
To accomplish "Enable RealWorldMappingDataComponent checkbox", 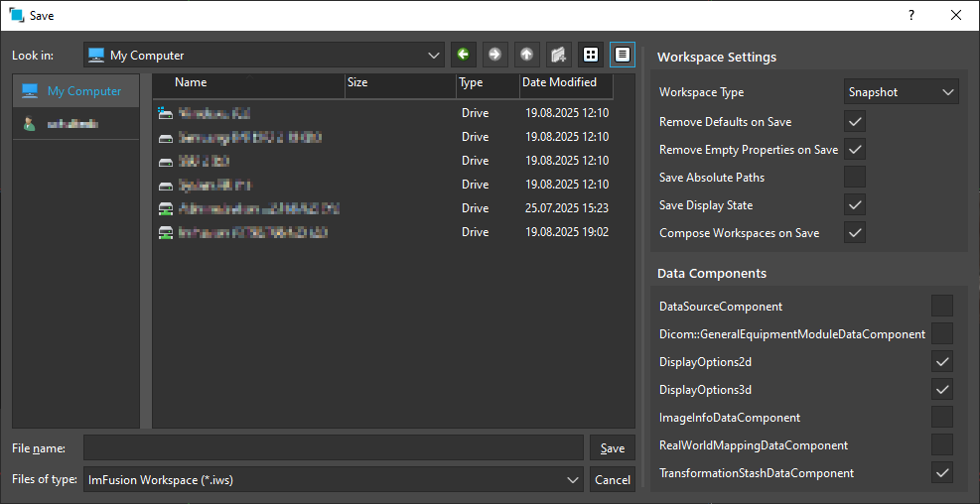I will point(942,445).
